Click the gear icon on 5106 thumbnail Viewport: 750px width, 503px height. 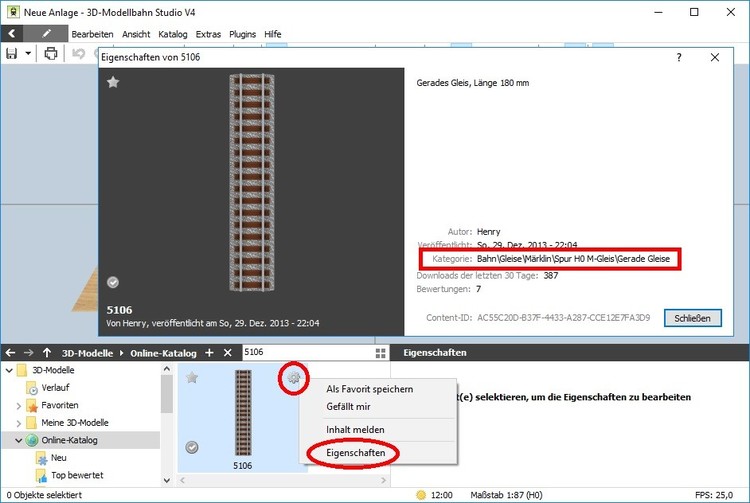point(294,378)
